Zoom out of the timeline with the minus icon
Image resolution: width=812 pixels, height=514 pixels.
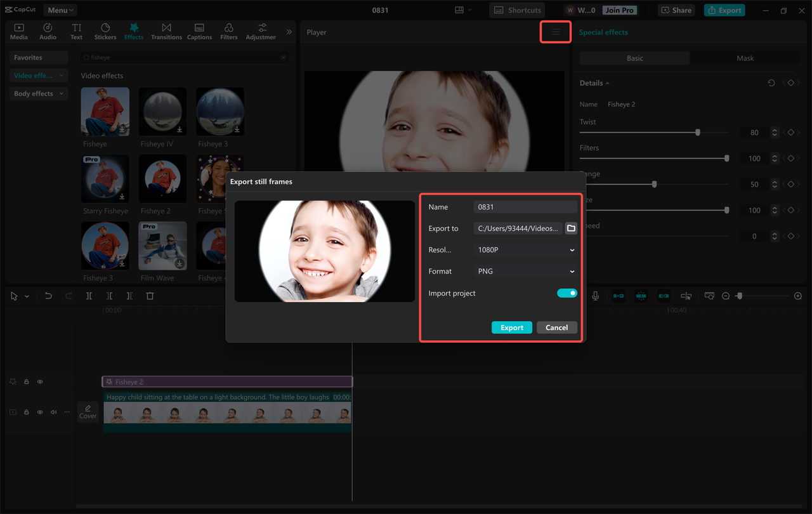coord(726,296)
